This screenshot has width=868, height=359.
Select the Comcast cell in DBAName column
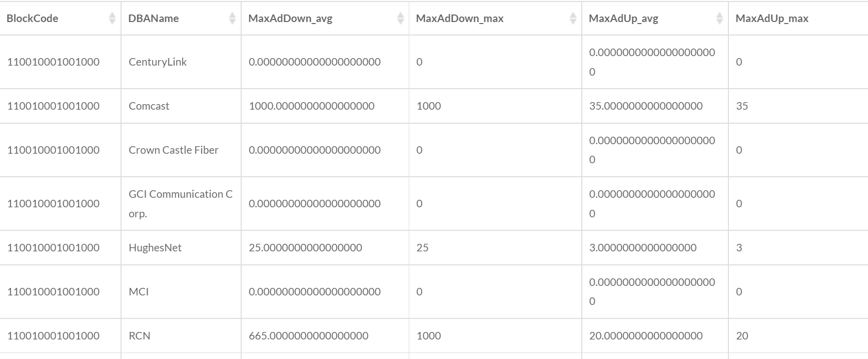pos(149,106)
